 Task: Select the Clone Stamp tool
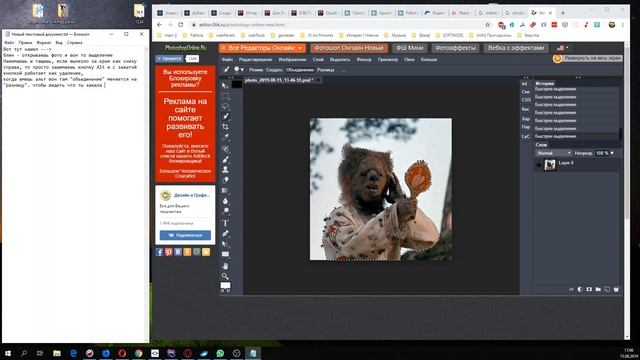pos(225,169)
